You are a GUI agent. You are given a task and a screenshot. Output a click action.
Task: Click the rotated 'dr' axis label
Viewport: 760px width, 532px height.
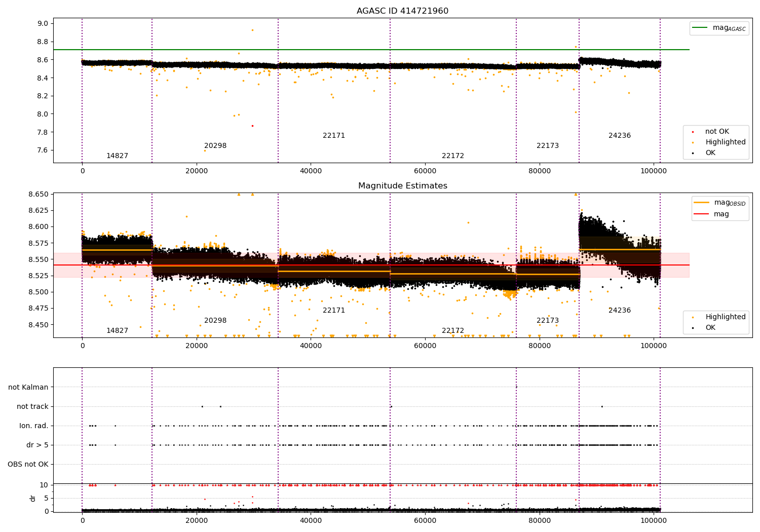click(33, 498)
